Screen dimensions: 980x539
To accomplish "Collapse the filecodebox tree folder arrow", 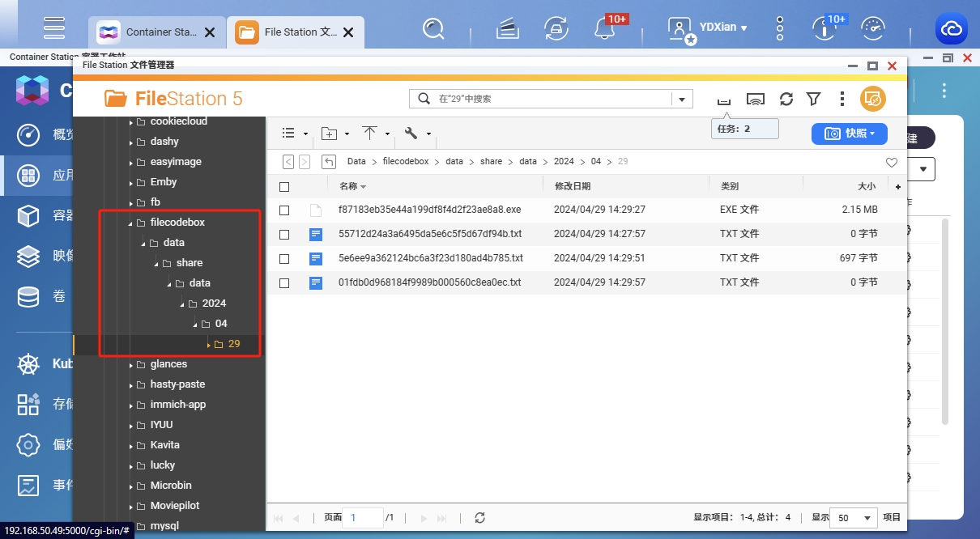I will [130, 223].
